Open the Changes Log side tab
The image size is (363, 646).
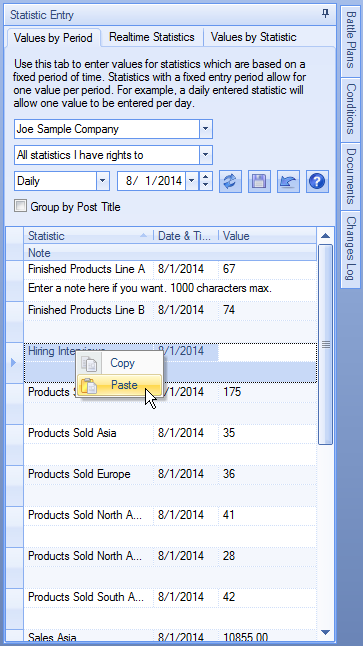pyautogui.click(x=350, y=249)
